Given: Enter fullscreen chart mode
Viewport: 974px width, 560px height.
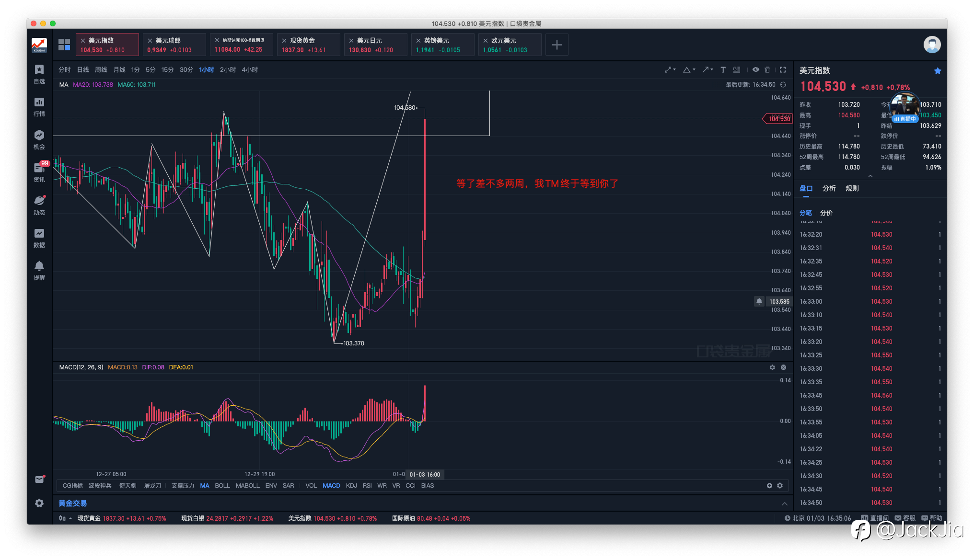Looking at the screenshot, I should (783, 70).
